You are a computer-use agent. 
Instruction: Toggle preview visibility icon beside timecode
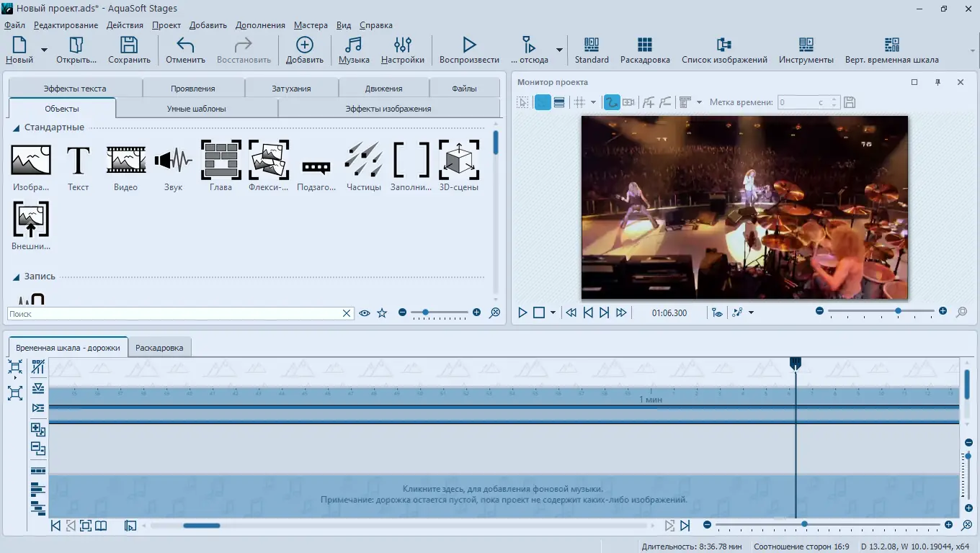tap(716, 313)
